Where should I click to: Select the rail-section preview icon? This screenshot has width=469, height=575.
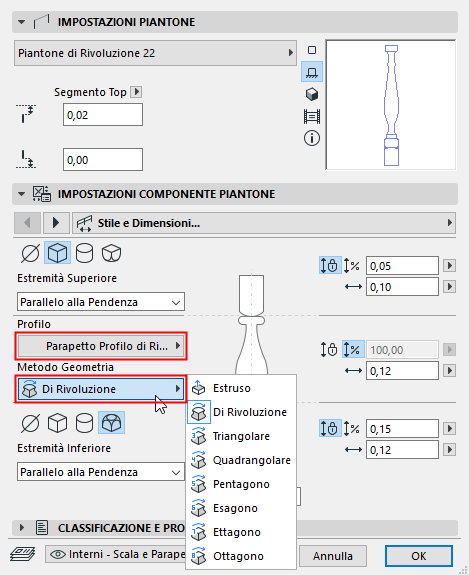tap(312, 117)
